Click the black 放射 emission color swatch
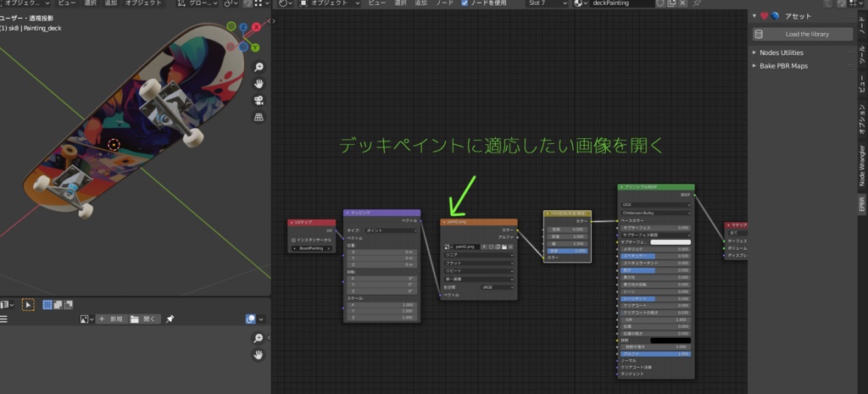The width and height of the screenshot is (868, 394). coord(670,340)
